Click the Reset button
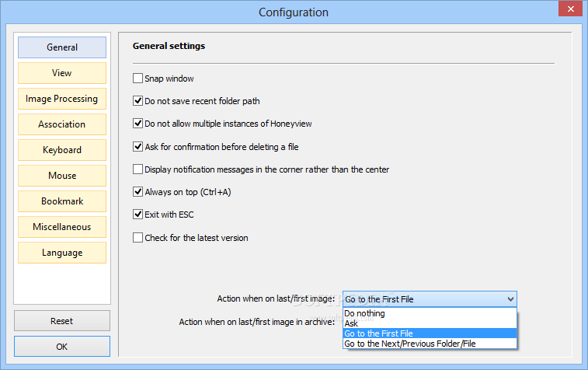588x370 pixels. click(x=62, y=321)
